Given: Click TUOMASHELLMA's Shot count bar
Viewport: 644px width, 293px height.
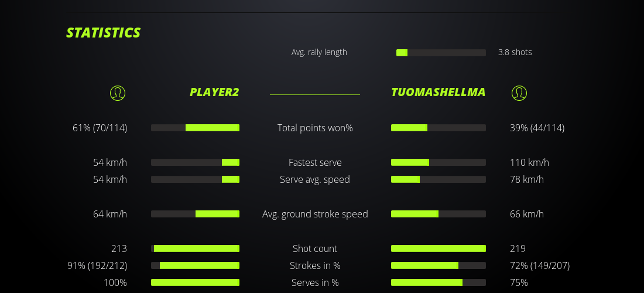Looking at the screenshot, I should (x=439, y=248).
